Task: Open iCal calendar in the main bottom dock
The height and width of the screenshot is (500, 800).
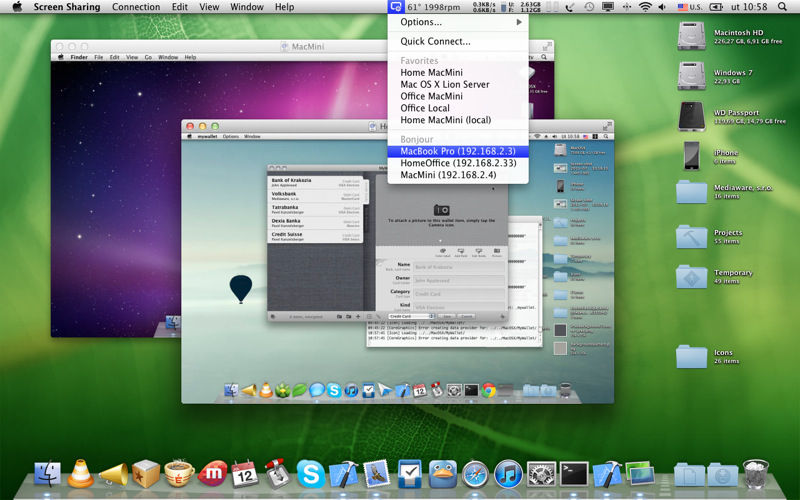Action: [x=245, y=474]
